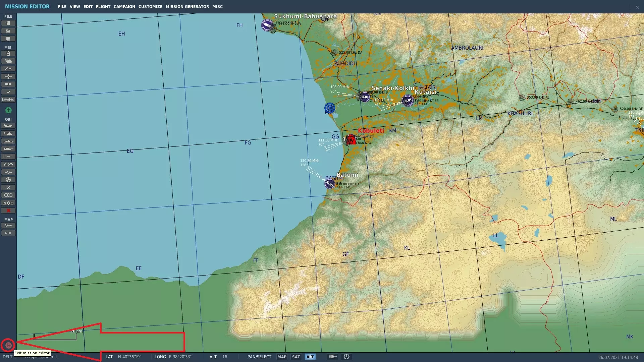This screenshot has width=644, height=362.
Task: Click the Batumi airfield marker
Action: (330, 184)
